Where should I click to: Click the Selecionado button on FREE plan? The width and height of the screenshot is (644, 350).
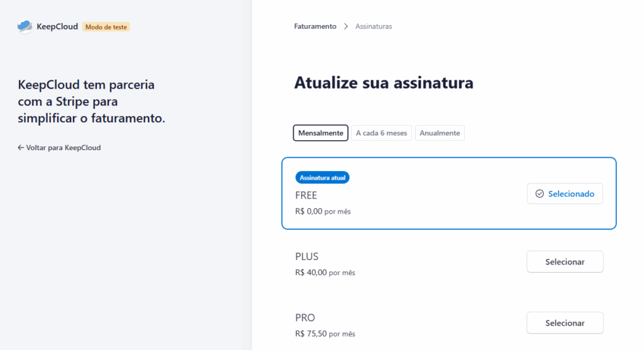[565, 194]
